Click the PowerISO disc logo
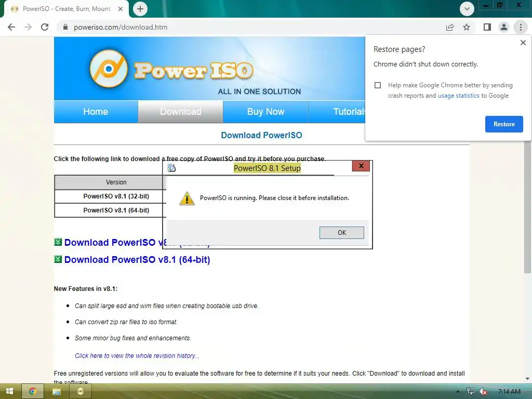532x399 pixels. (x=109, y=69)
